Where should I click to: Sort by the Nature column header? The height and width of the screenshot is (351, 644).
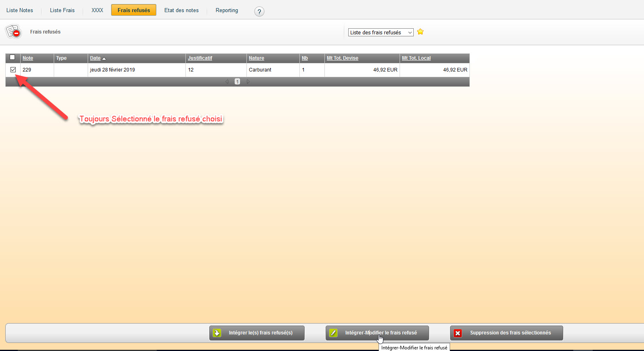click(x=256, y=58)
